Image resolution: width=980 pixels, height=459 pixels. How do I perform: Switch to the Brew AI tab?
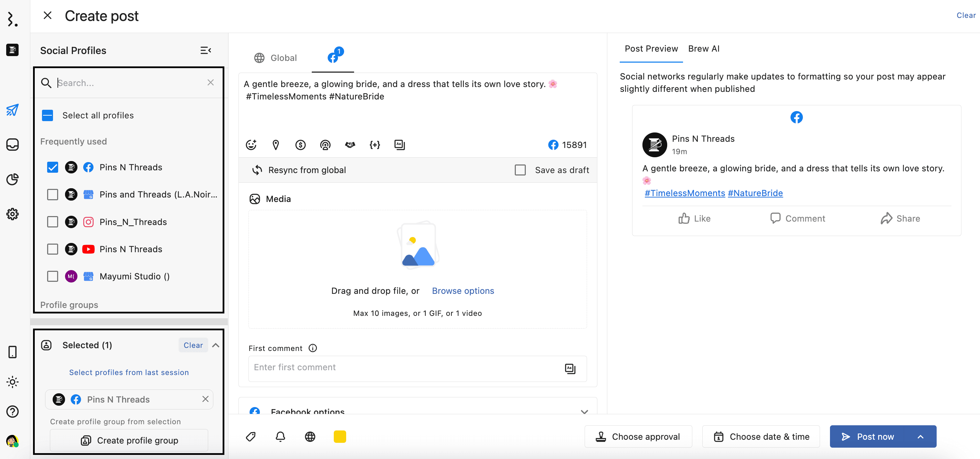[703, 49]
